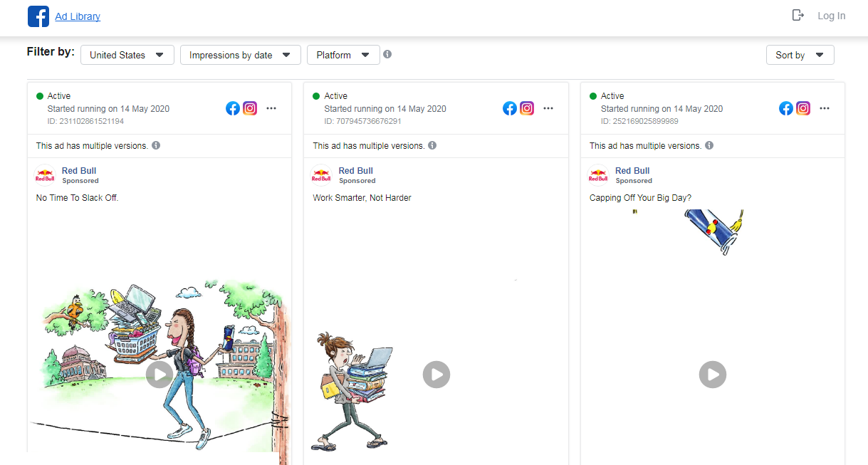Play the No Time To Slack Off video
868x465 pixels.
pyautogui.click(x=160, y=374)
